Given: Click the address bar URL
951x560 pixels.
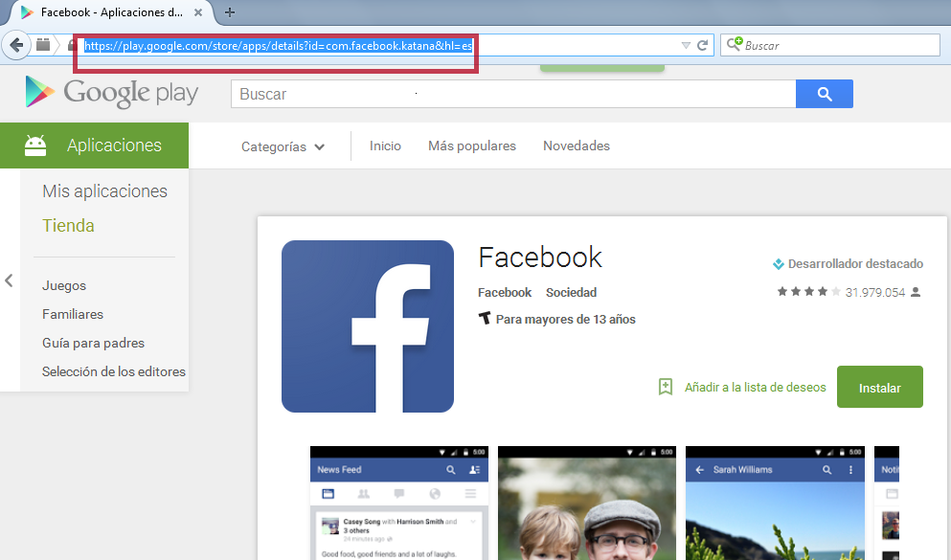Looking at the screenshot, I should click(278, 45).
